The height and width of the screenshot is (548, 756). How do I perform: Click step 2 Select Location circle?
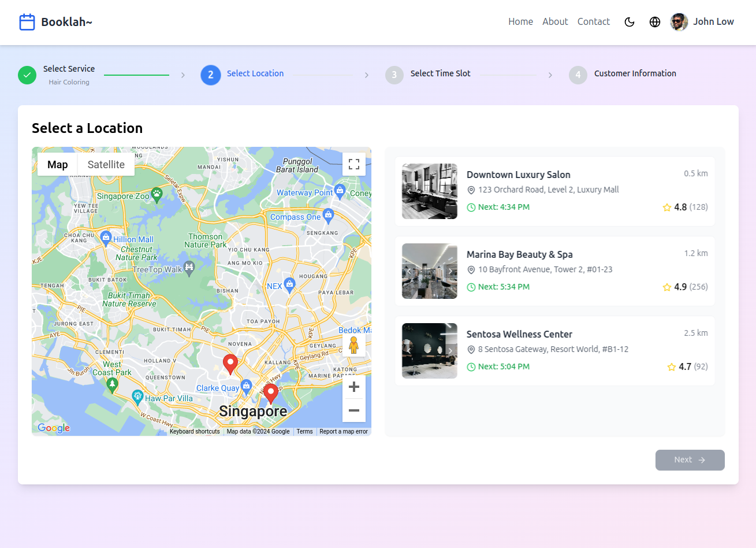point(211,75)
